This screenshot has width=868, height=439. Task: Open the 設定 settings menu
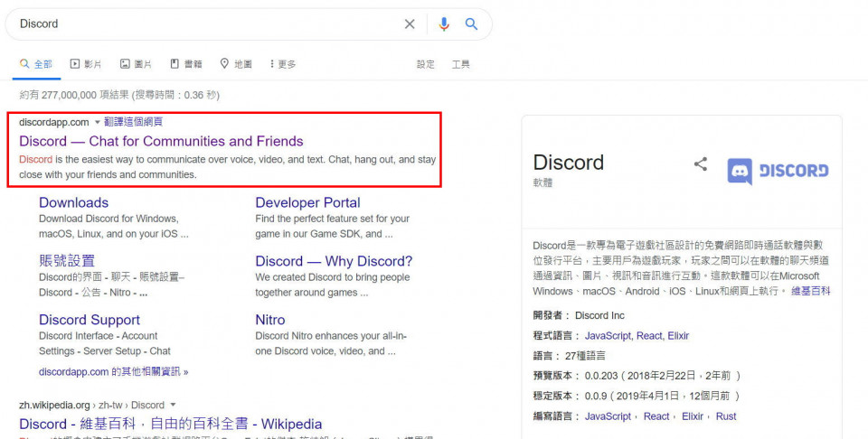tap(425, 64)
